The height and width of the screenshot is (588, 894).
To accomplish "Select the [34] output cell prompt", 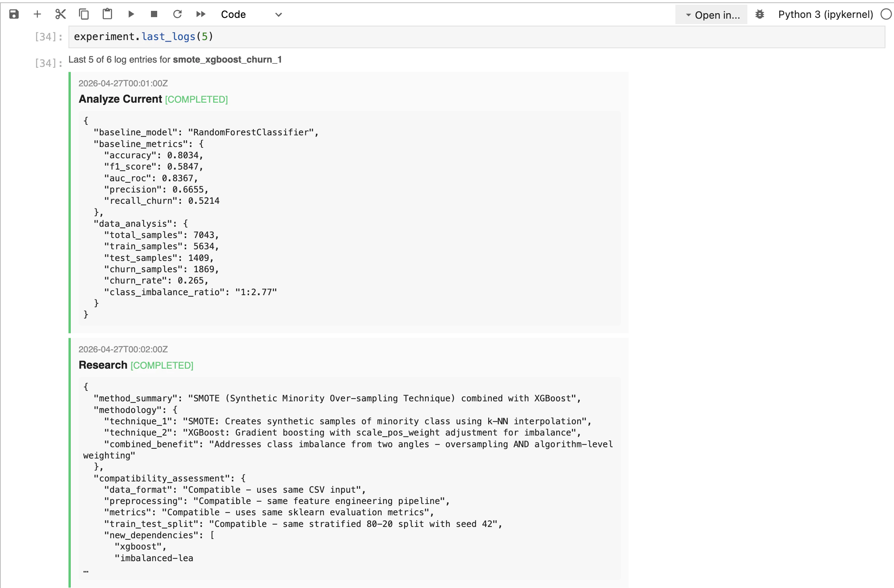I will click(49, 63).
